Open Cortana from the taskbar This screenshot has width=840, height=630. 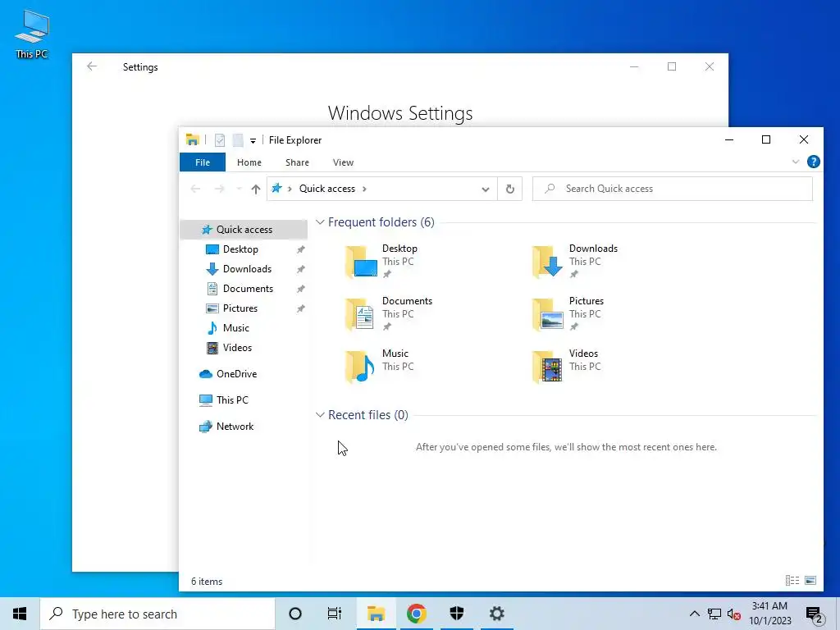point(295,614)
